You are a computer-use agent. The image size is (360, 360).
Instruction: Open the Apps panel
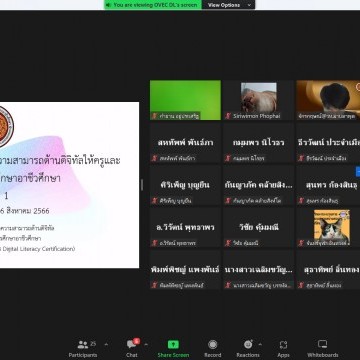[283, 349]
